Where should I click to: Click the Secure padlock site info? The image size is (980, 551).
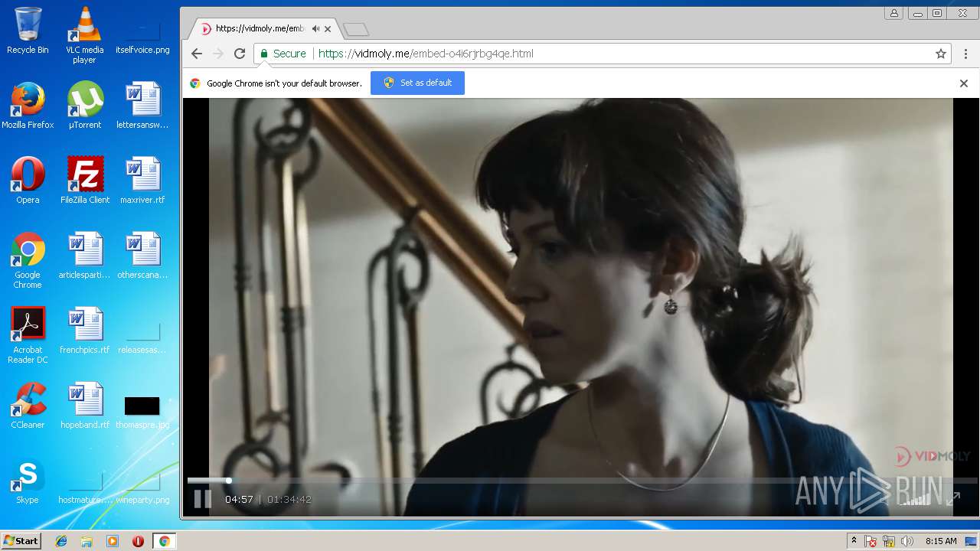(x=283, y=54)
